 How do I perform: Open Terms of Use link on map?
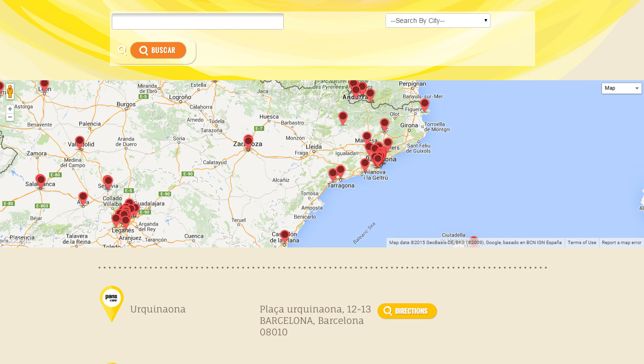tap(582, 243)
